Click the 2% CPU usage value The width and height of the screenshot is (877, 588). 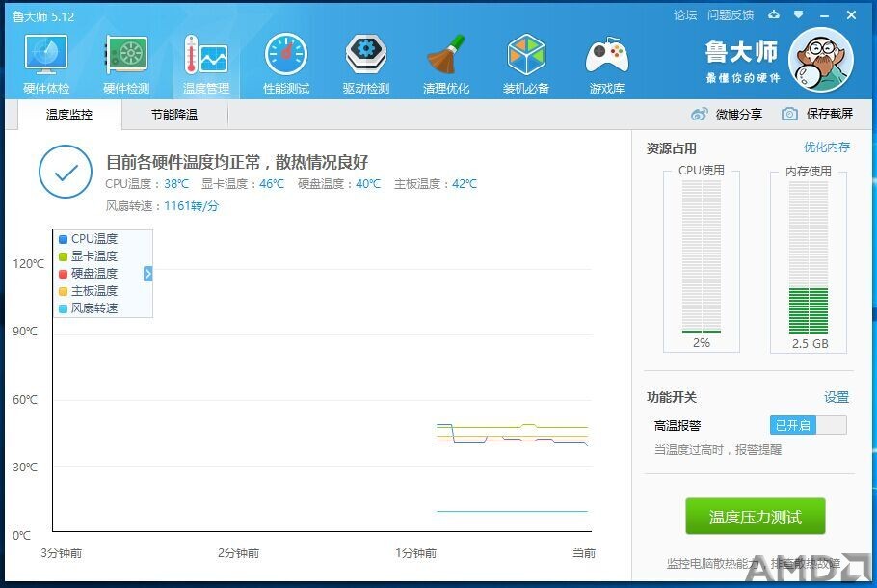point(702,342)
